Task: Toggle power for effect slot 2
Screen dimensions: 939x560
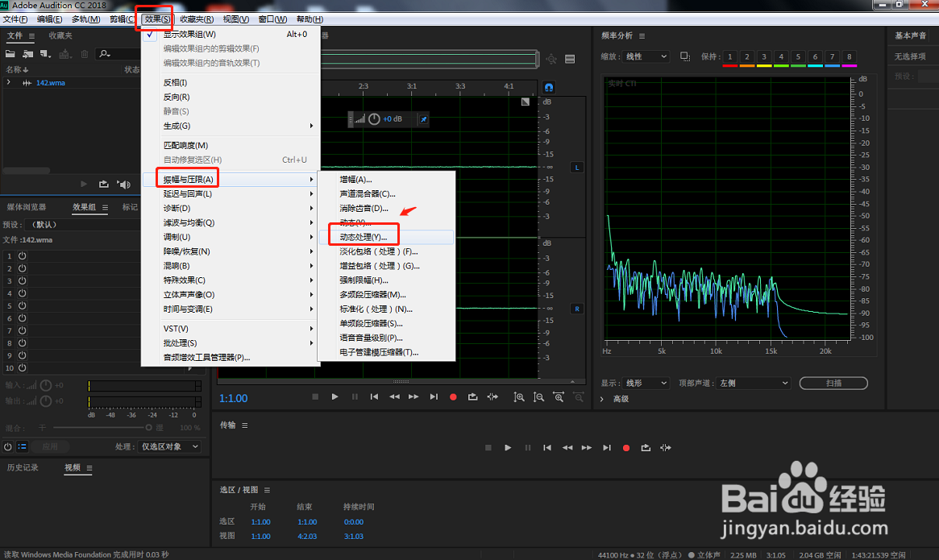Action: pos(22,268)
